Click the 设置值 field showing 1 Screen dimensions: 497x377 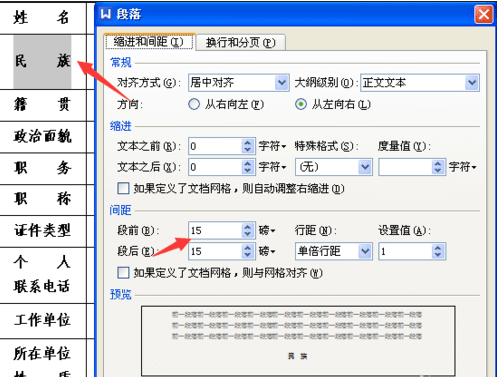click(405, 251)
